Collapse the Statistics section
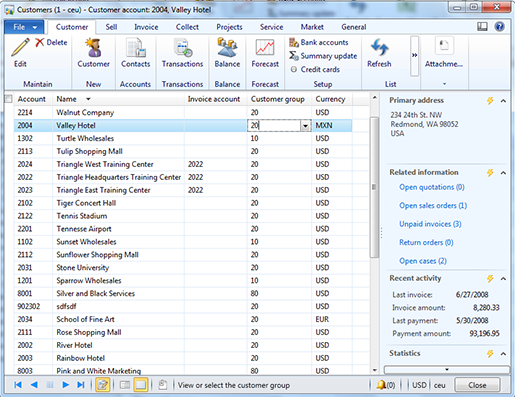Screen dimensions: 515x397 point(503,354)
